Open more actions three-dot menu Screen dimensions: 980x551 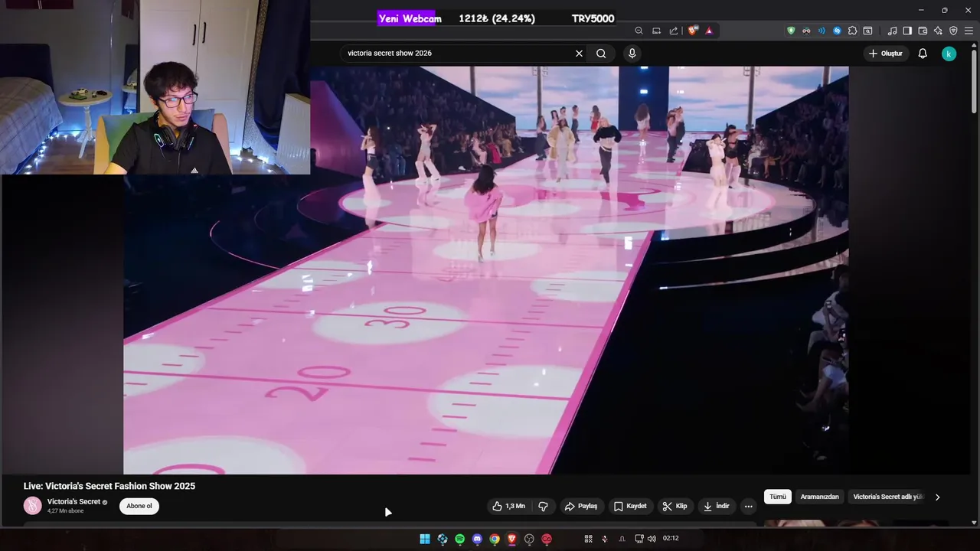pos(749,506)
